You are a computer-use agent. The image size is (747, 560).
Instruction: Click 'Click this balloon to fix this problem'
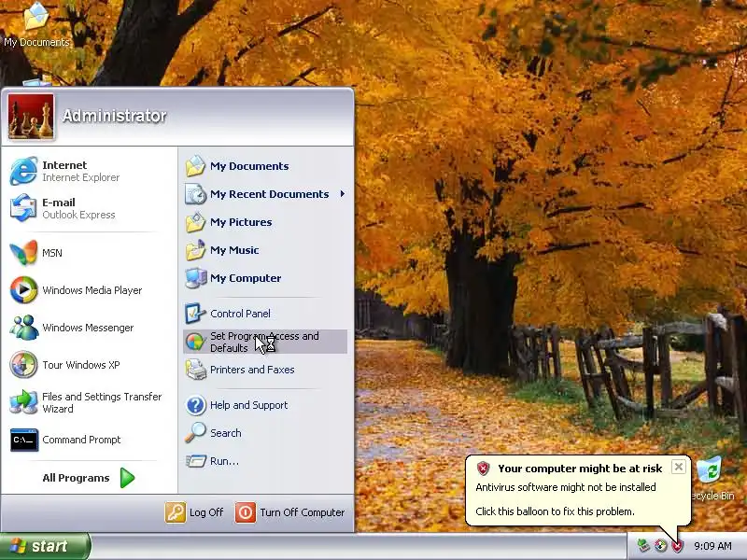(555, 511)
